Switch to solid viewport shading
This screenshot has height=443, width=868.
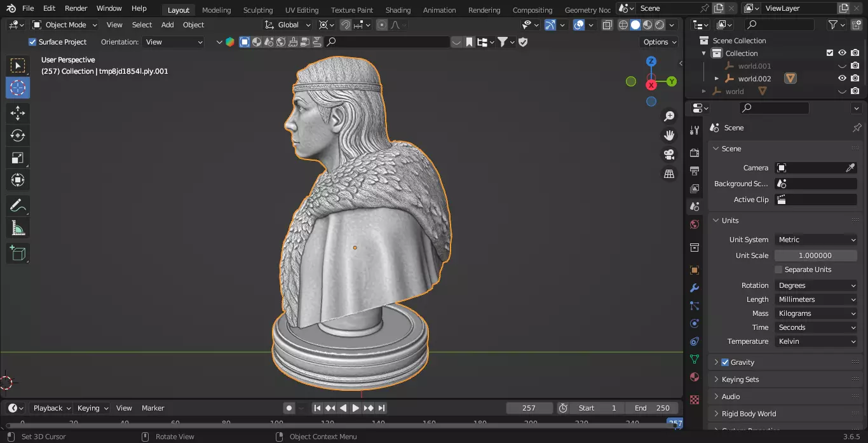(635, 25)
